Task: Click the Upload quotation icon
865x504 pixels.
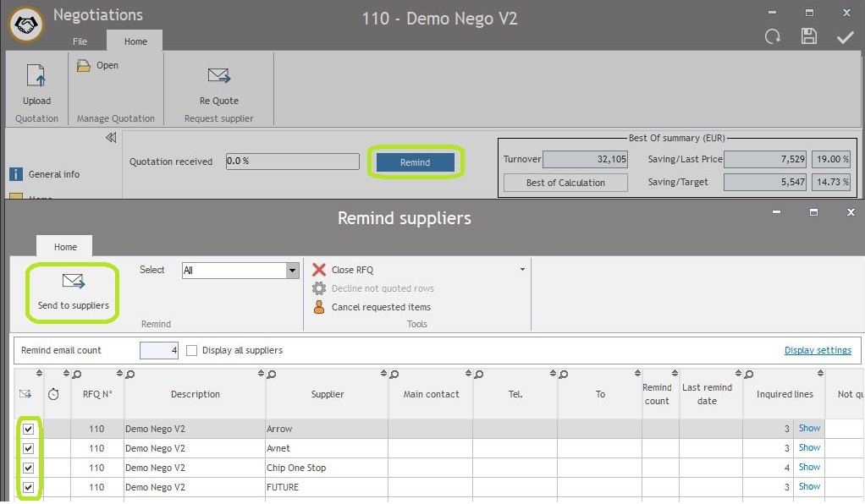Action: (x=36, y=77)
